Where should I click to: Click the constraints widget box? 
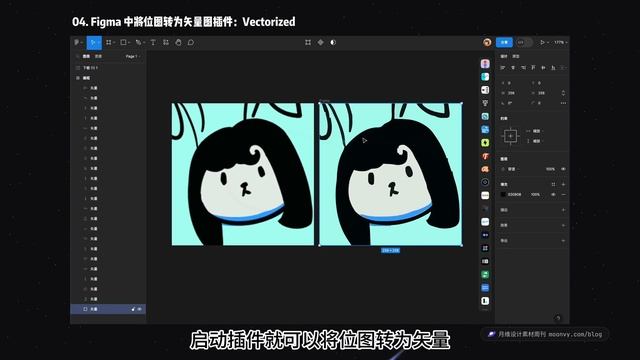(510, 136)
